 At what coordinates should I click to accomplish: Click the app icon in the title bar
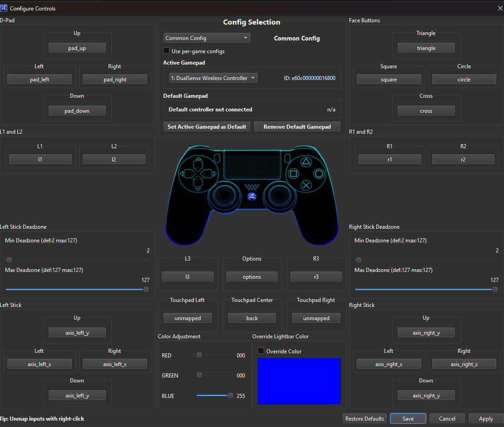[x=4, y=8]
